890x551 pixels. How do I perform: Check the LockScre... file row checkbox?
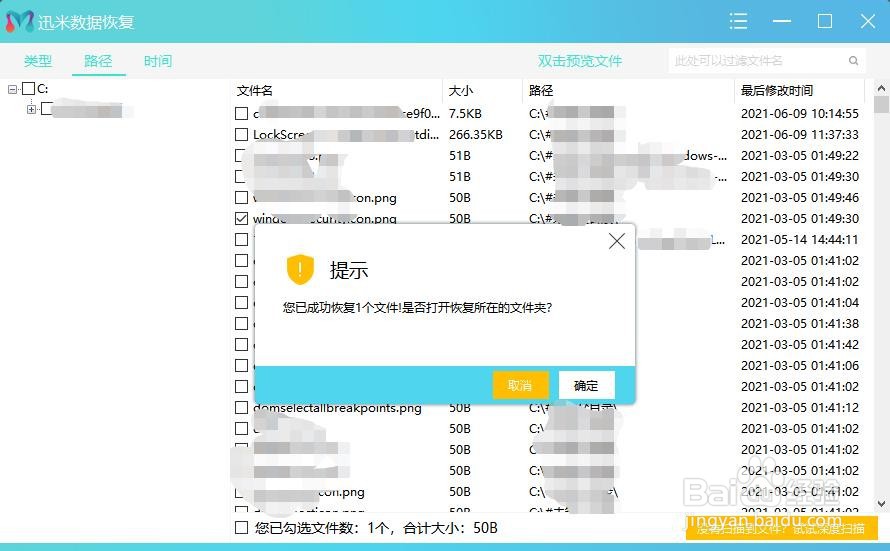pos(241,134)
